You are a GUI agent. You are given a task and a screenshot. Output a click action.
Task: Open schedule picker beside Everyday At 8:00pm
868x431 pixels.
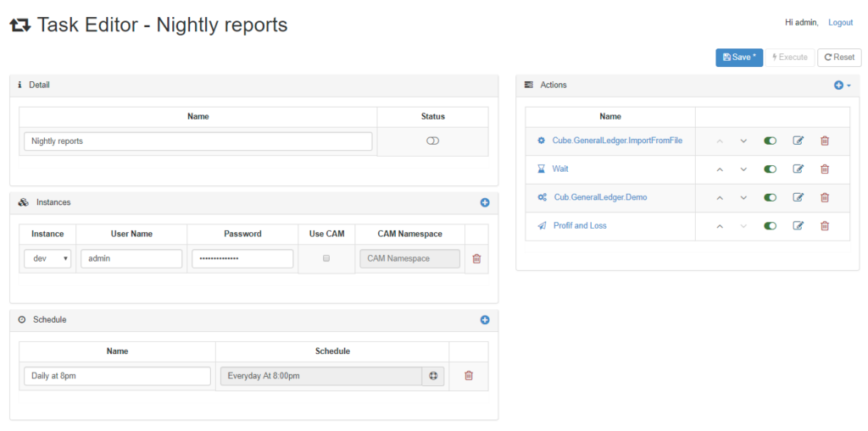pyautogui.click(x=433, y=376)
